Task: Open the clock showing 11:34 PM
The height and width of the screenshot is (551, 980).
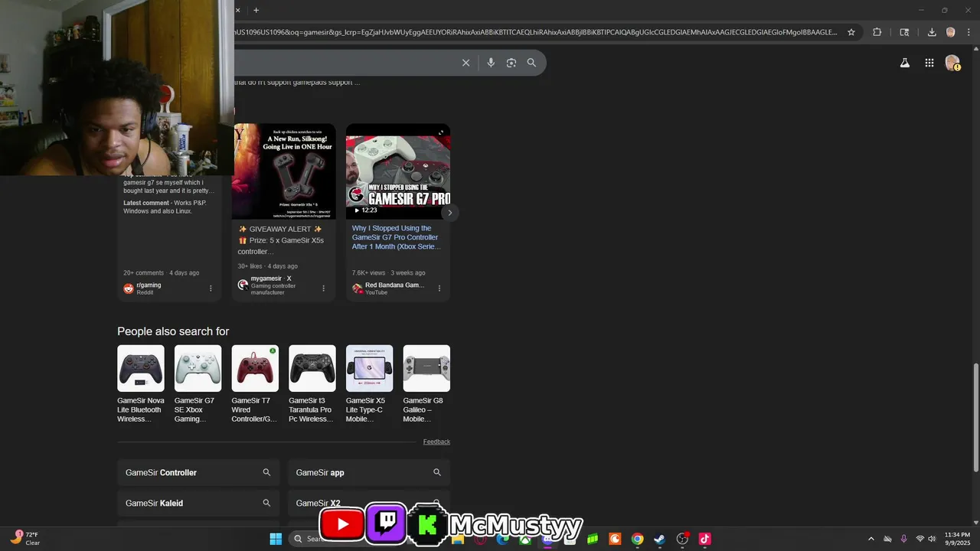Action: point(957,539)
